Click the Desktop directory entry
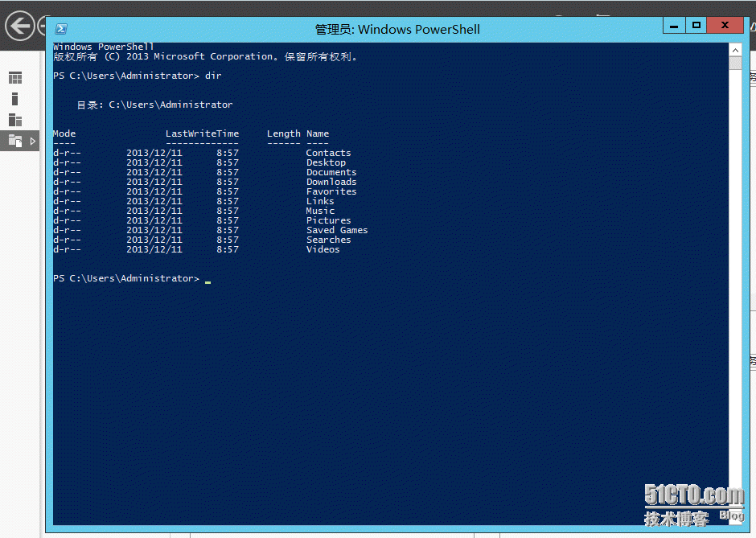 [x=326, y=163]
